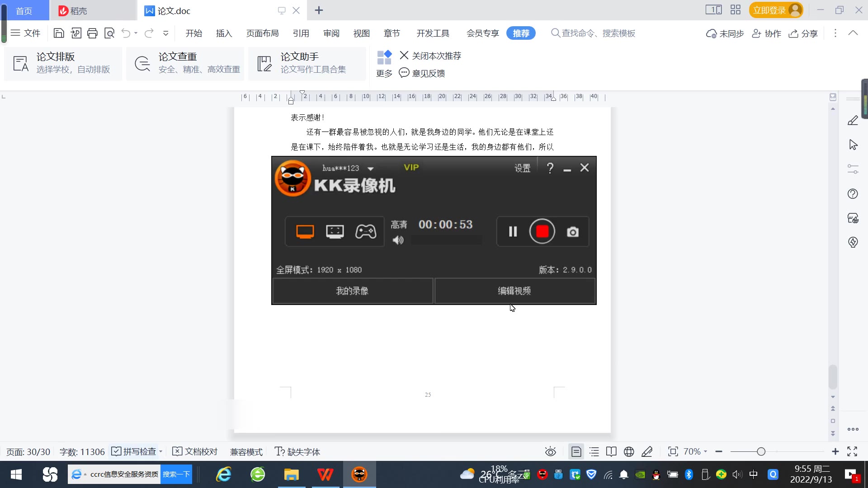Click the red stop recording button
868x488 pixels.
(x=542, y=231)
